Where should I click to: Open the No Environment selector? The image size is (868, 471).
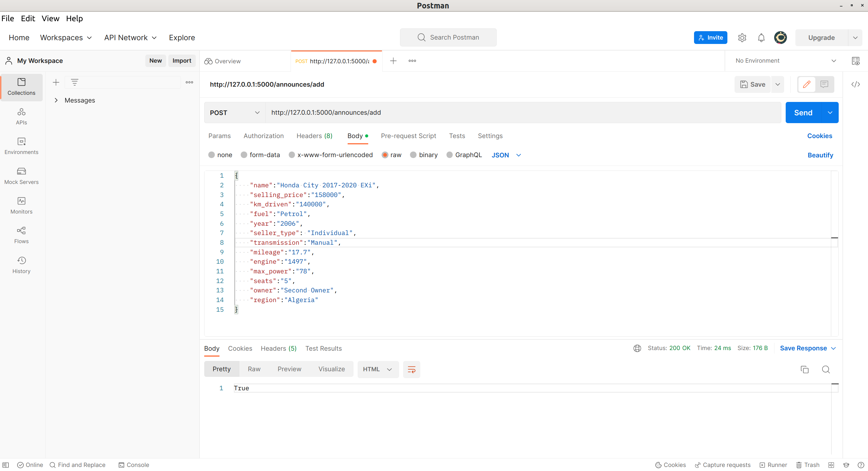point(785,61)
